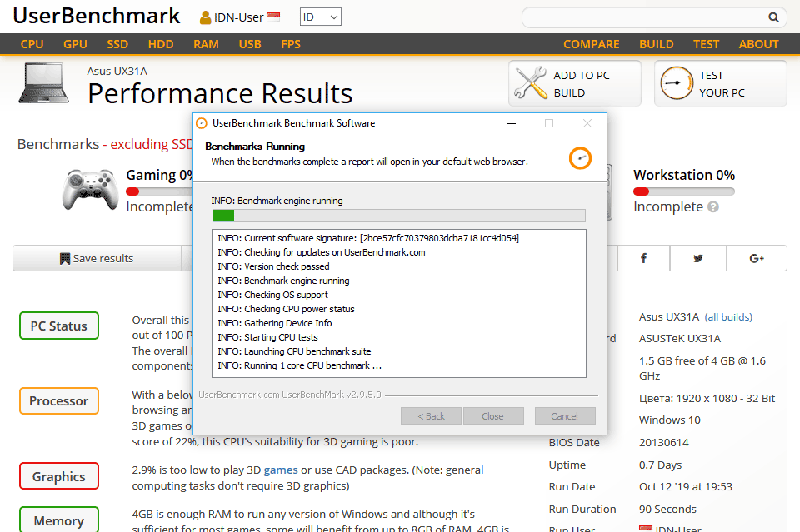Open the RAM menu
The width and height of the screenshot is (800, 532).
pyautogui.click(x=206, y=44)
